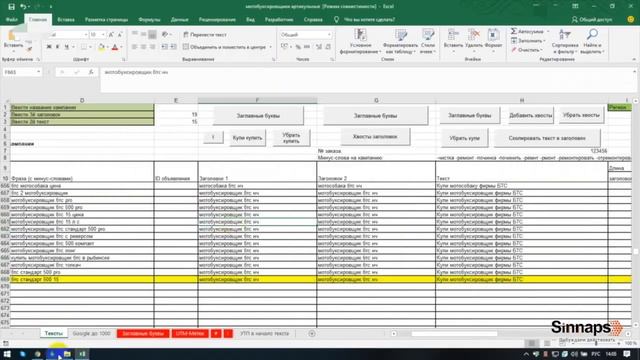
Task: Open File Explorer from the taskbar
Action: [x=67, y=354]
